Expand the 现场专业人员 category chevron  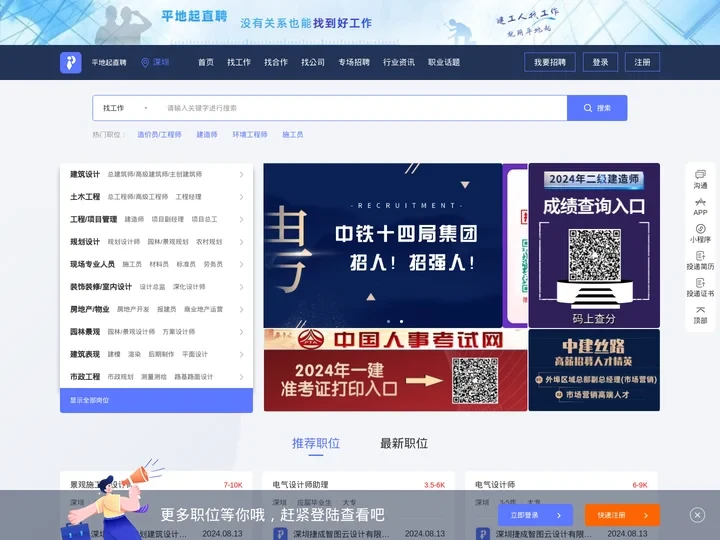point(242,264)
